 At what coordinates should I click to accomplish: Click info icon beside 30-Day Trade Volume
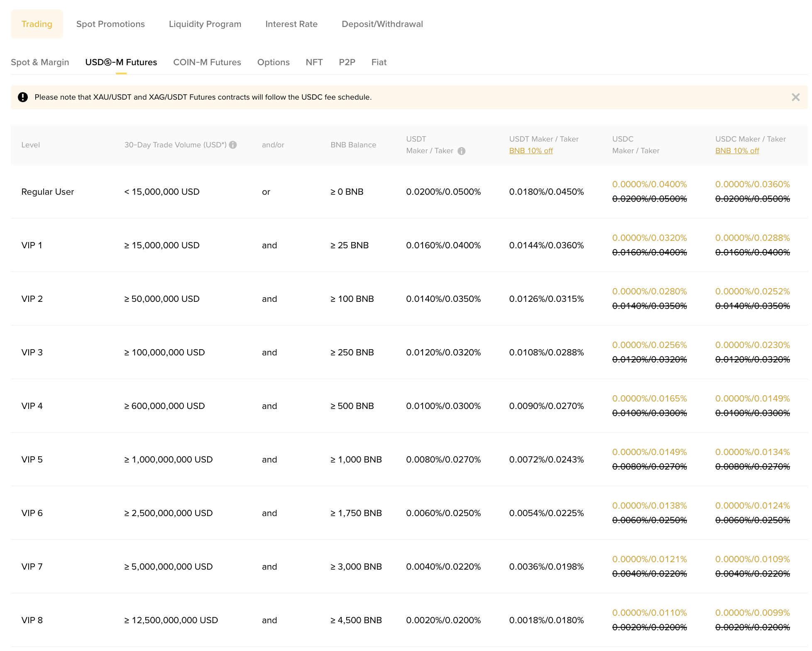tap(233, 145)
